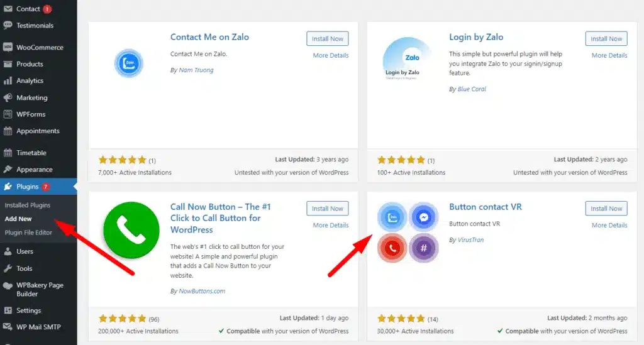Open the Contact Me on Zalo title link
This screenshot has height=345, width=644.
pos(209,37)
